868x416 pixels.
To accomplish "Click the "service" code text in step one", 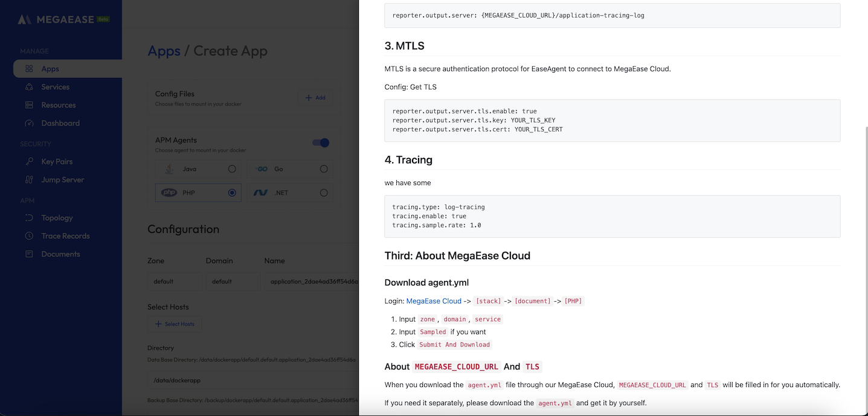I will point(487,319).
